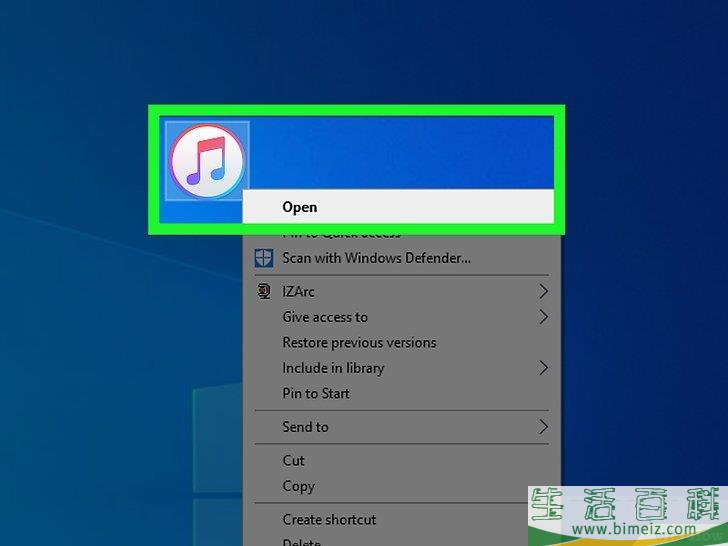Image resolution: width=728 pixels, height=546 pixels.
Task: Open the IZArc submenu entry
Action: point(402,292)
